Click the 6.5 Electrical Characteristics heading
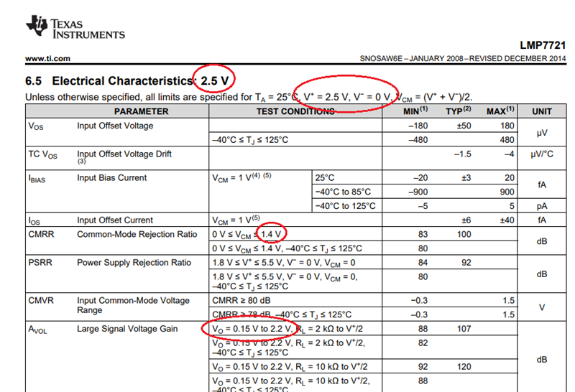Image resolution: width=575 pixels, height=392 pixels. coord(127,80)
